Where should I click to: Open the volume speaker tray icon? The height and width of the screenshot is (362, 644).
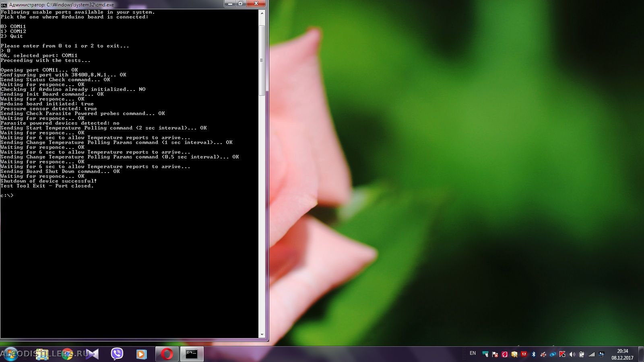click(572, 354)
